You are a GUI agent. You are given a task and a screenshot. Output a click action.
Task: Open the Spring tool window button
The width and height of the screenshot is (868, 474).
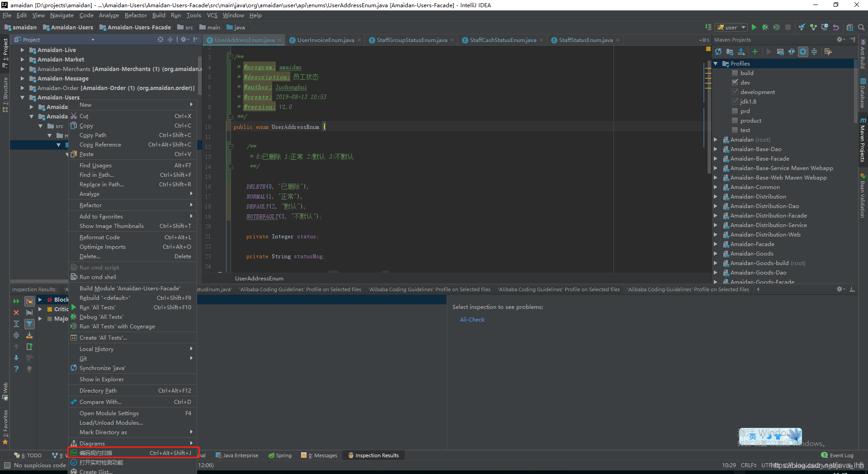(x=280, y=455)
